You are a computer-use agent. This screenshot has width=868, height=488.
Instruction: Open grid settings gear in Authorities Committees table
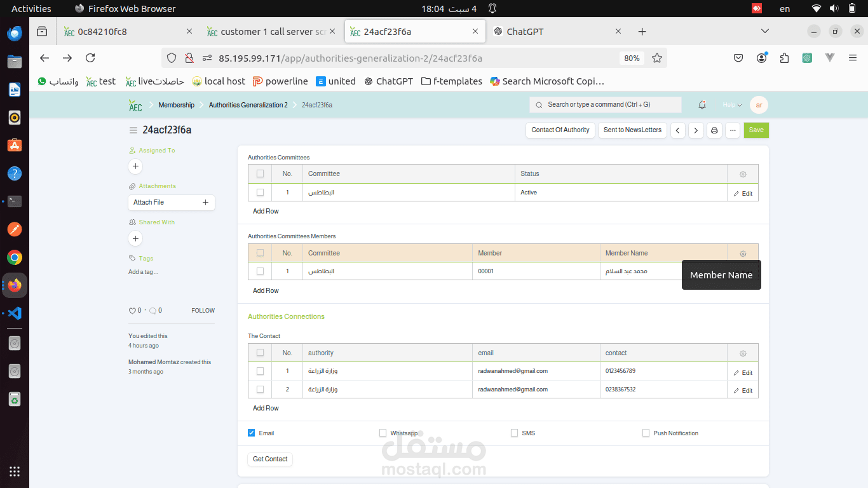point(743,174)
